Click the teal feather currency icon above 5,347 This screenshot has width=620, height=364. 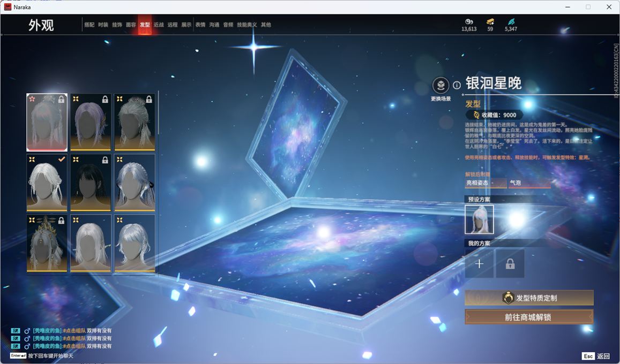(x=511, y=22)
